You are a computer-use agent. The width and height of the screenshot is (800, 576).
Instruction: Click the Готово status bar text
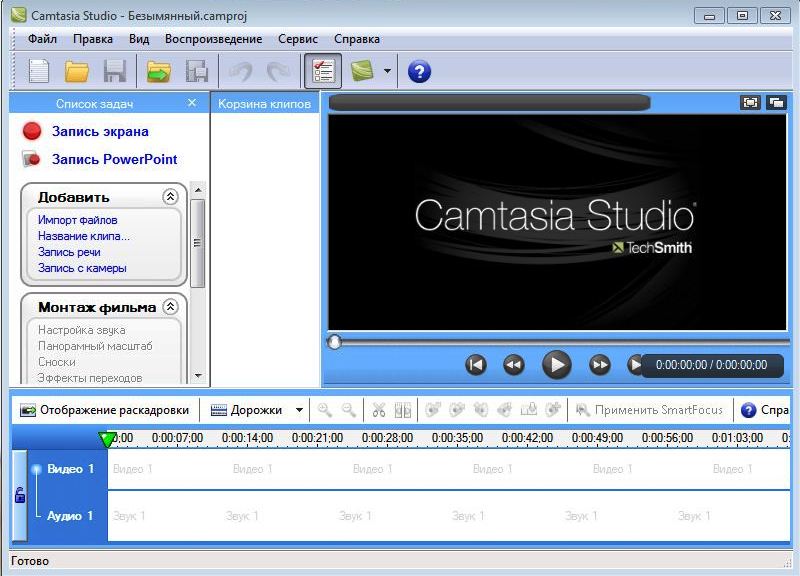pyautogui.click(x=30, y=561)
